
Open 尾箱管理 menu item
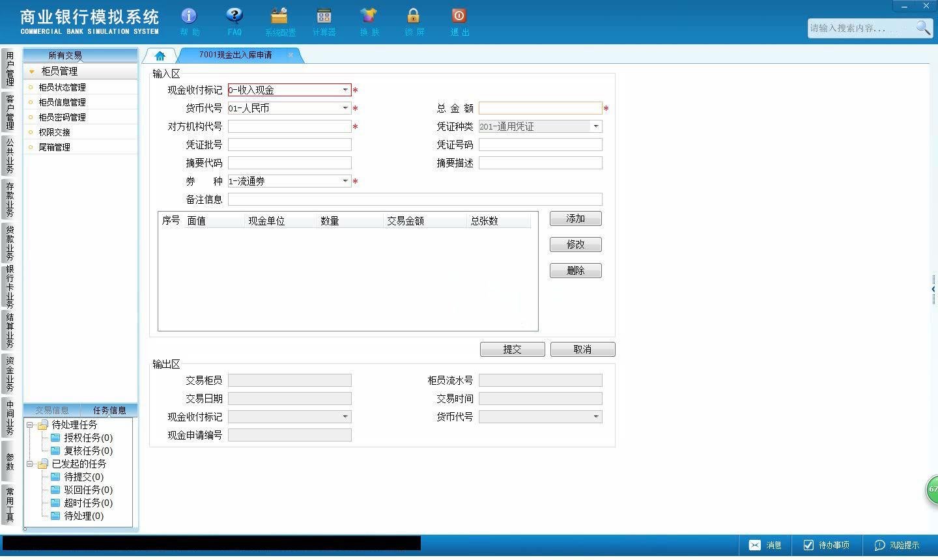81,147
